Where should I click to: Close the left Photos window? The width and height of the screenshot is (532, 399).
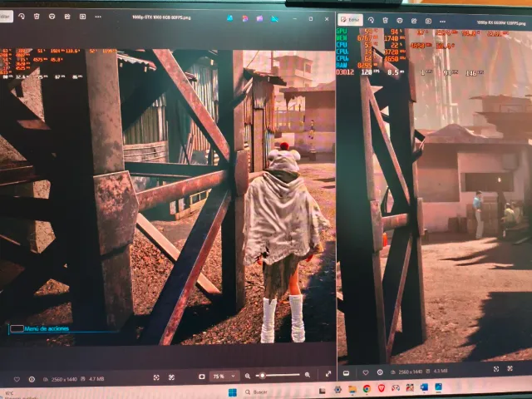click(x=327, y=19)
